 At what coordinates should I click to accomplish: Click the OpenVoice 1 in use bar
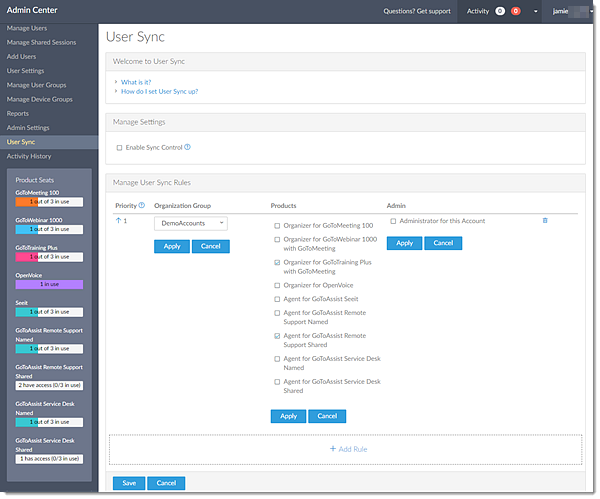tap(49, 284)
